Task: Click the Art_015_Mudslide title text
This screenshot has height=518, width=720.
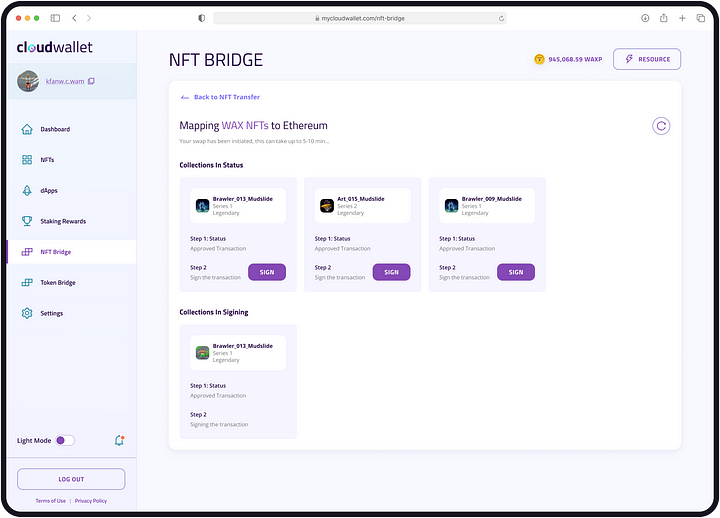Action: 361,199
